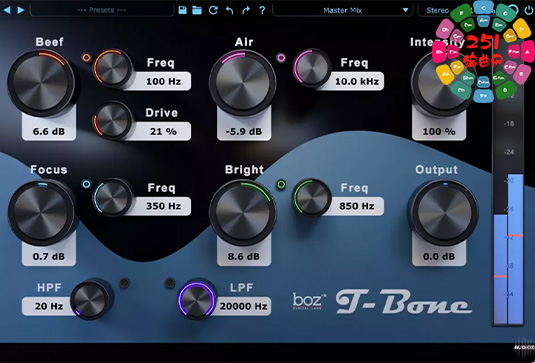The image size is (535, 363).
Task: Click the Focus label
Action: [x=49, y=170]
